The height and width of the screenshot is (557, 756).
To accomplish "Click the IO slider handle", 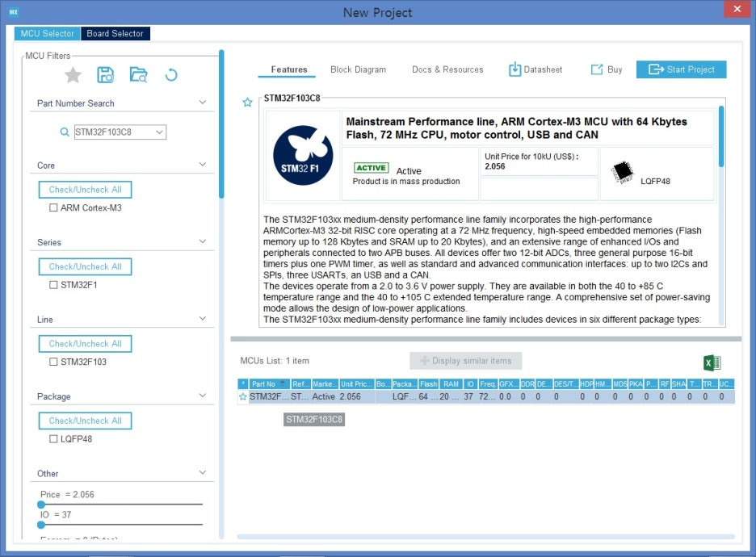I will coord(41,525).
